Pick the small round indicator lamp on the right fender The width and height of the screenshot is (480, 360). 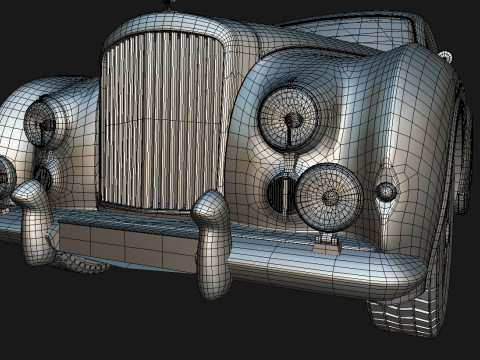pos(387,192)
